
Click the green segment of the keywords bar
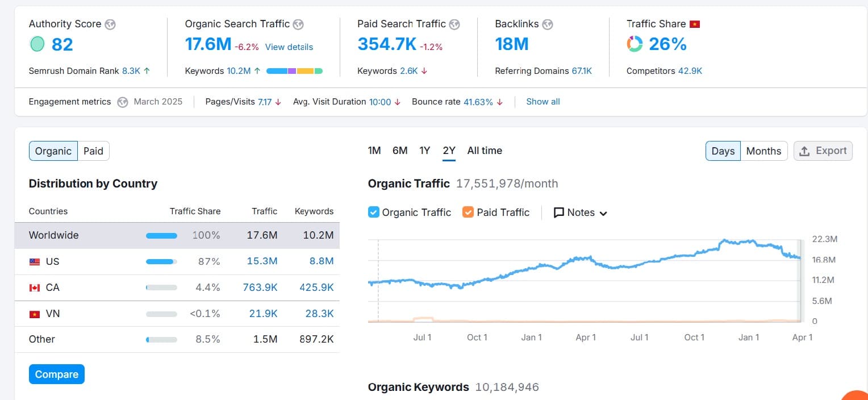click(319, 71)
